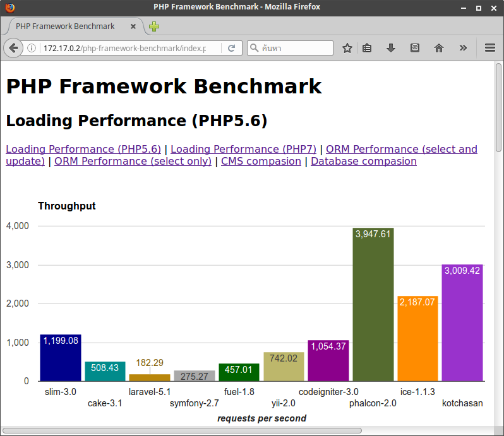Open CMS compasion link
Screen dimensions: 504x436
261,161
